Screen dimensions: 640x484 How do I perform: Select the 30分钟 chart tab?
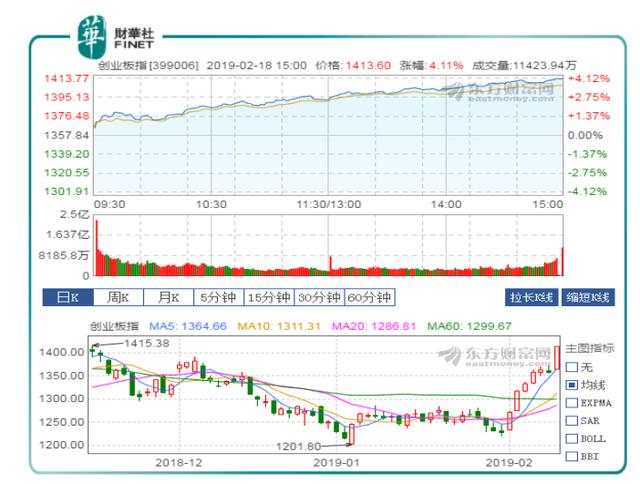tap(319, 297)
